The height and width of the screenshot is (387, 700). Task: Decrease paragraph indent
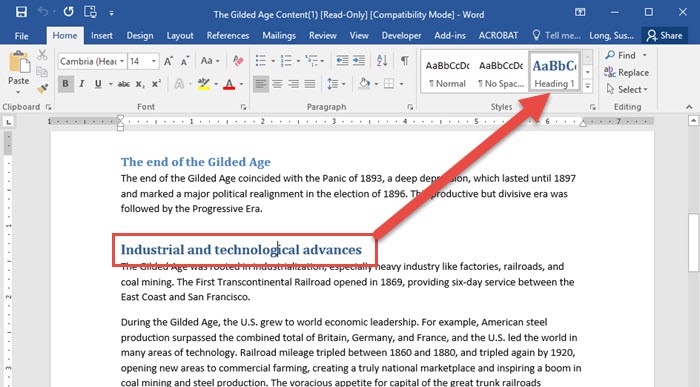click(x=342, y=60)
